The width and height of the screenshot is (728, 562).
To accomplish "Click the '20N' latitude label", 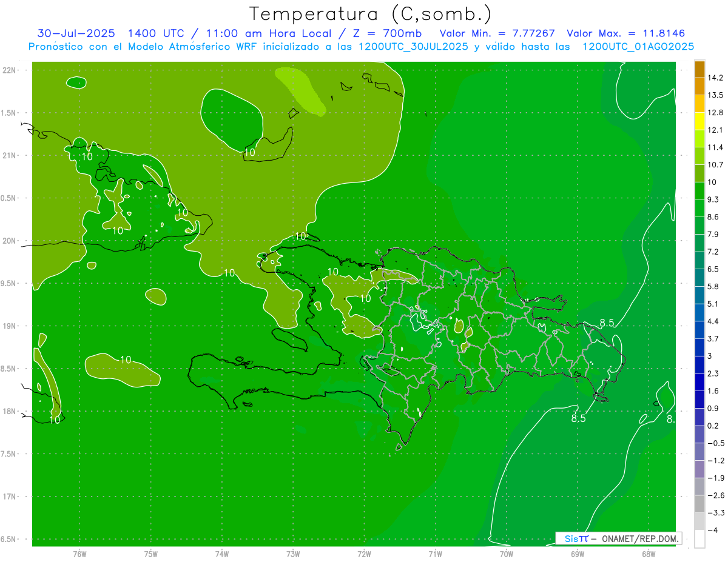I will click(x=10, y=241).
